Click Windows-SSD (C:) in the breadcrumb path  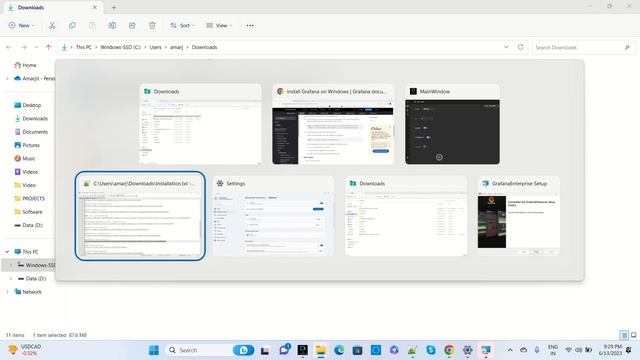[x=120, y=47]
